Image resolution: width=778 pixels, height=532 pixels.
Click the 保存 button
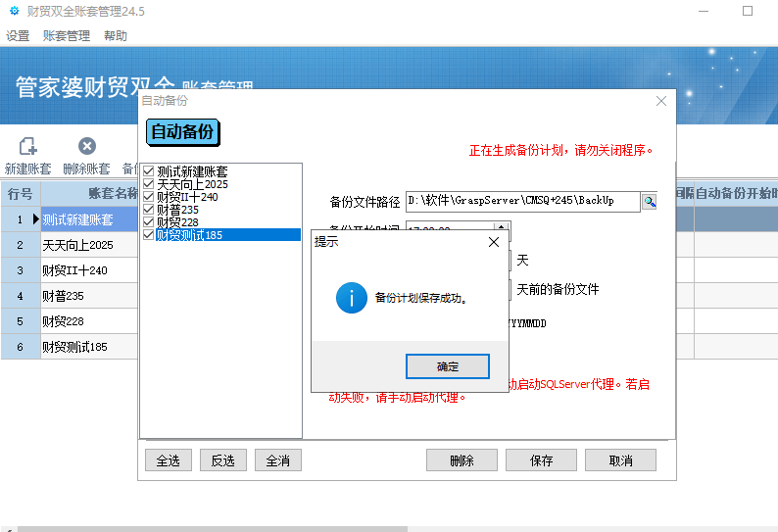click(541, 460)
